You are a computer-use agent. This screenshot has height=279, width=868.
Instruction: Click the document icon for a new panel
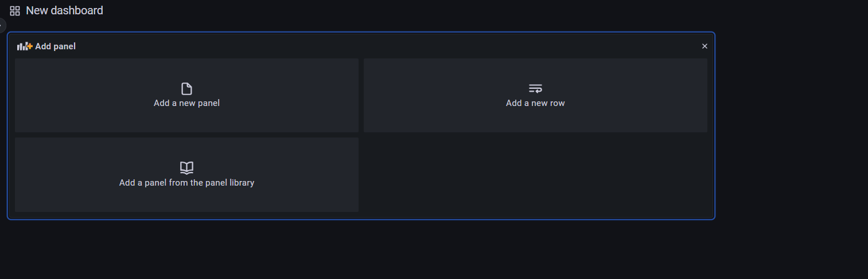coord(186,89)
